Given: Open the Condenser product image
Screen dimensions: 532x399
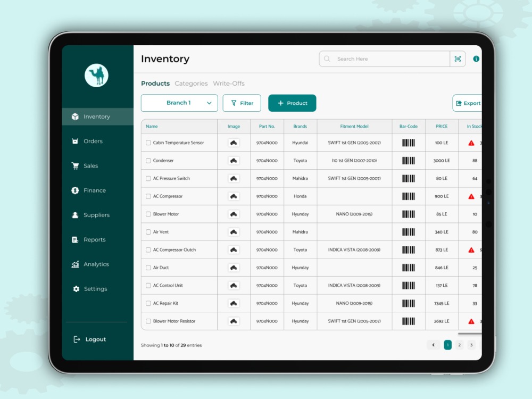Looking at the screenshot, I should pos(234,161).
